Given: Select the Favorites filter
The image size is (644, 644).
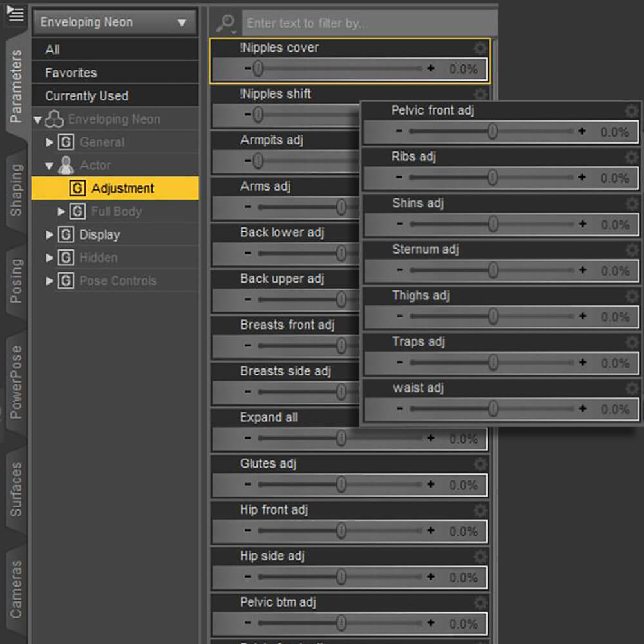Looking at the screenshot, I should 71,73.
